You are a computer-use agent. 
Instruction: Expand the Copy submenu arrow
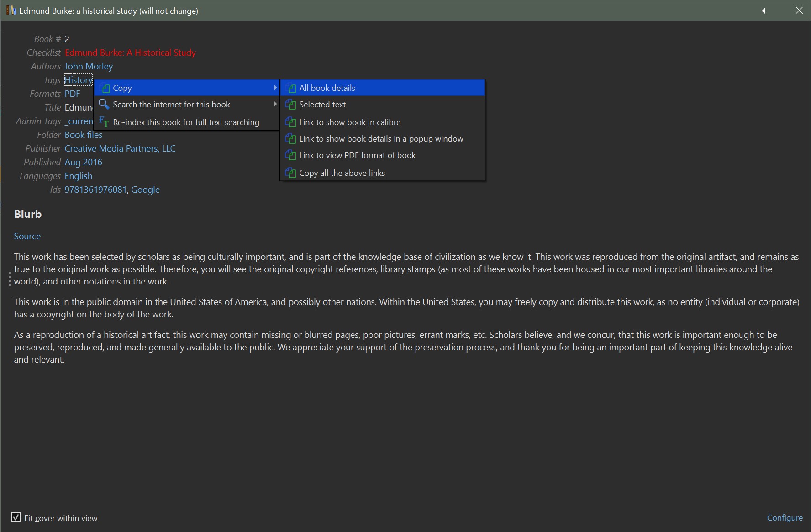(275, 87)
